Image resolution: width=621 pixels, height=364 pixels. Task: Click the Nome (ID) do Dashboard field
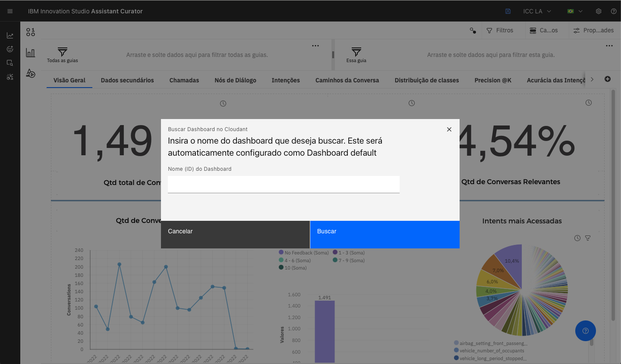pos(284,184)
